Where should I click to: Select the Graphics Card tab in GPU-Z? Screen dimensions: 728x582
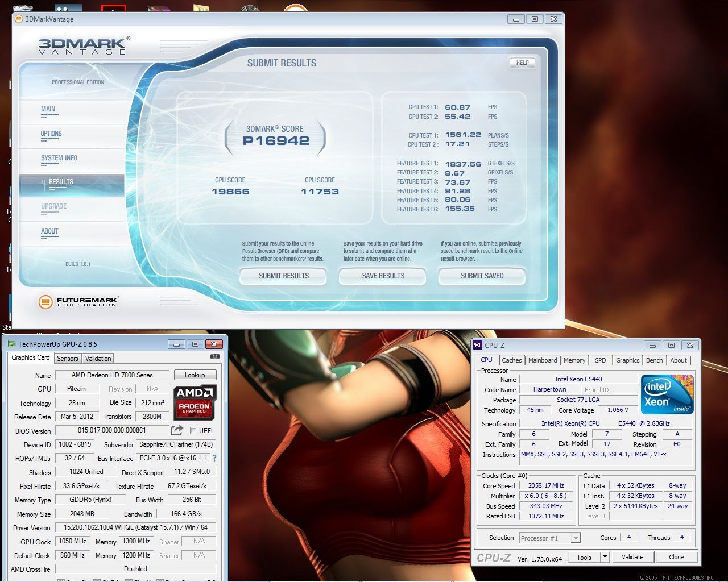[31, 357]
